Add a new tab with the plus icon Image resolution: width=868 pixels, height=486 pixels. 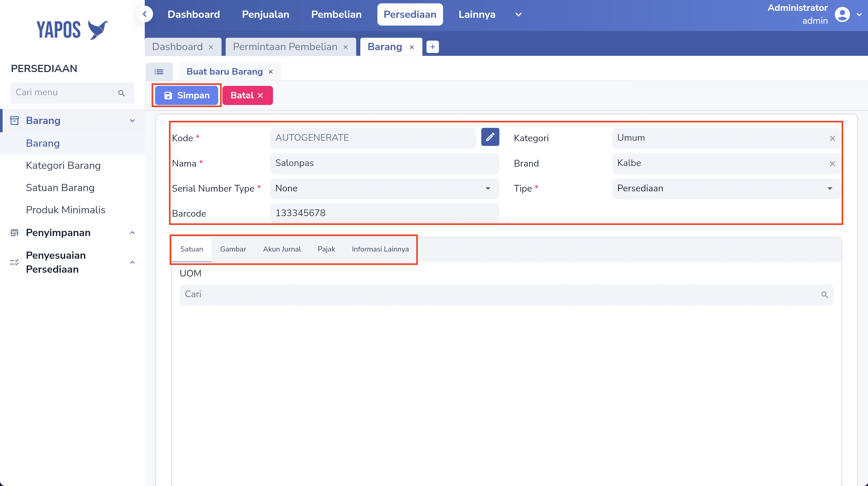point(433,47)
